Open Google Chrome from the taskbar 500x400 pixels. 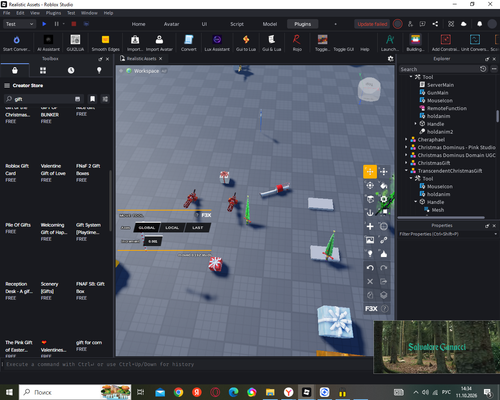pyautogui.click(x=178, y=392)
